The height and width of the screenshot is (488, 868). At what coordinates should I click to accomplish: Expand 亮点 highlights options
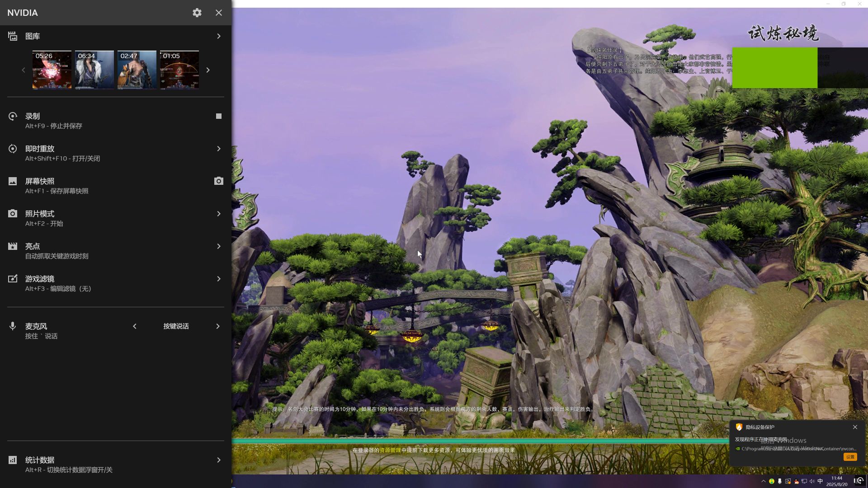coord(219,246)
